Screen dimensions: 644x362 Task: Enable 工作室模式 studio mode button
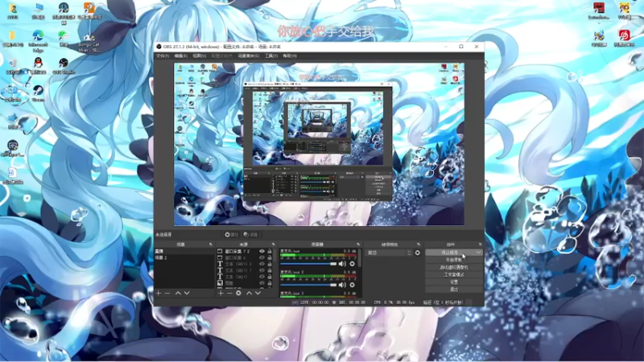(454, 274)
